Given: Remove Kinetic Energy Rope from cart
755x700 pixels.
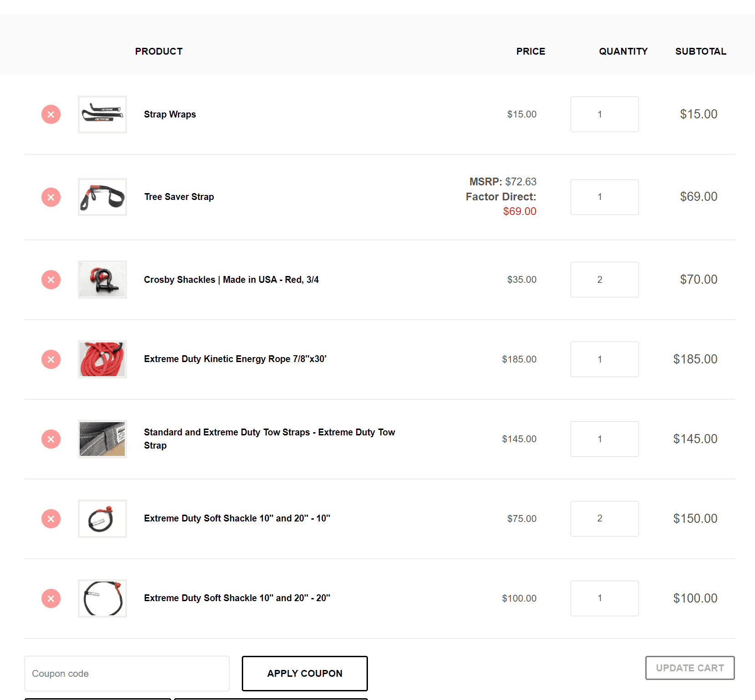Looking at the screenshot, I should (x=51, y=359).
